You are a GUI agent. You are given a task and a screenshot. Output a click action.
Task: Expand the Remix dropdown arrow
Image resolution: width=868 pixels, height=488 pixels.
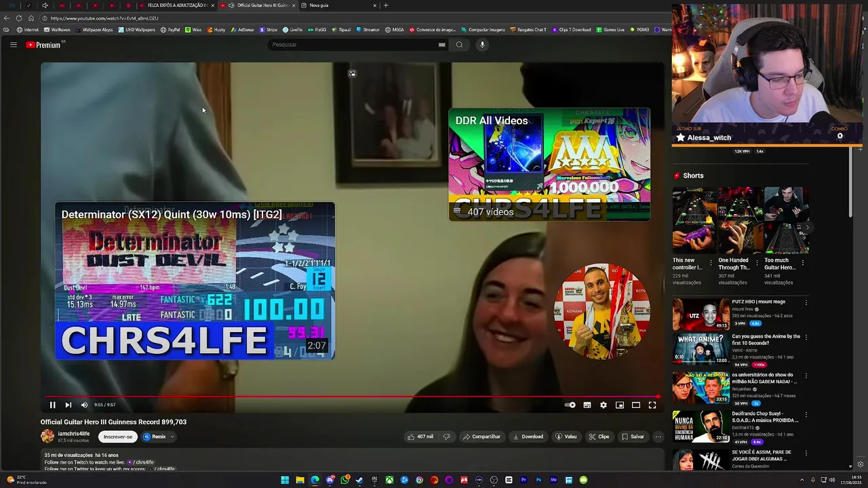172,437
